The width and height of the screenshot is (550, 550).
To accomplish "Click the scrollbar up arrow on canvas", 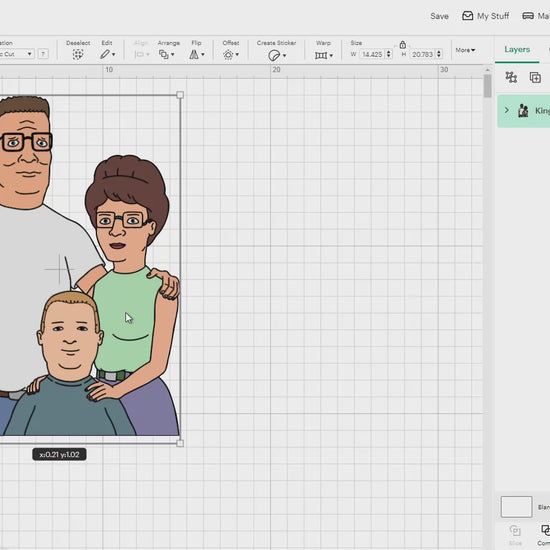I will coord(487,70).
